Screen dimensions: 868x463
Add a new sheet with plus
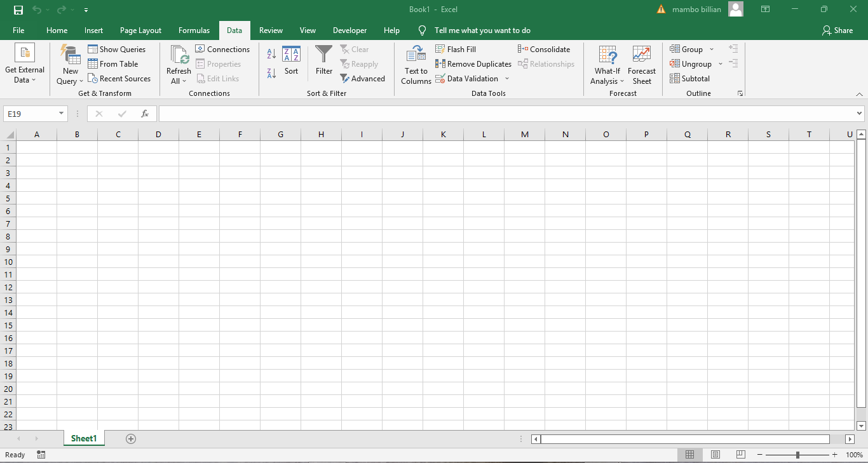pyautogui.click(x=131, y=439)
